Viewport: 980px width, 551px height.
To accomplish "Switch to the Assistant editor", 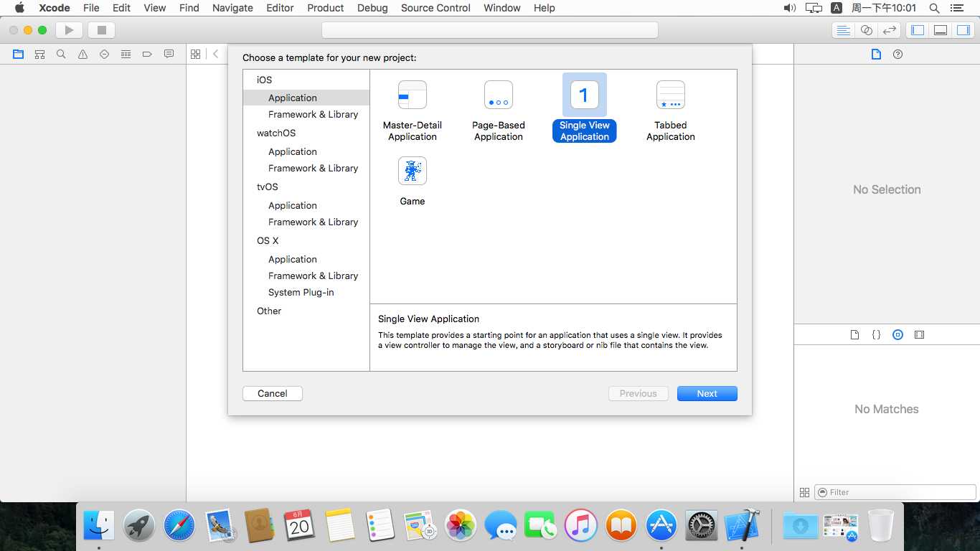I will [867, 30].
